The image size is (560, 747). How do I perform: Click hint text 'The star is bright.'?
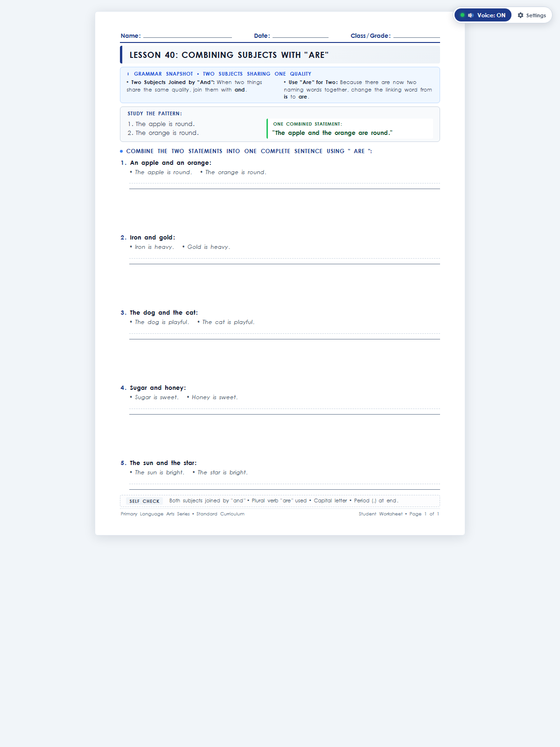223,472
